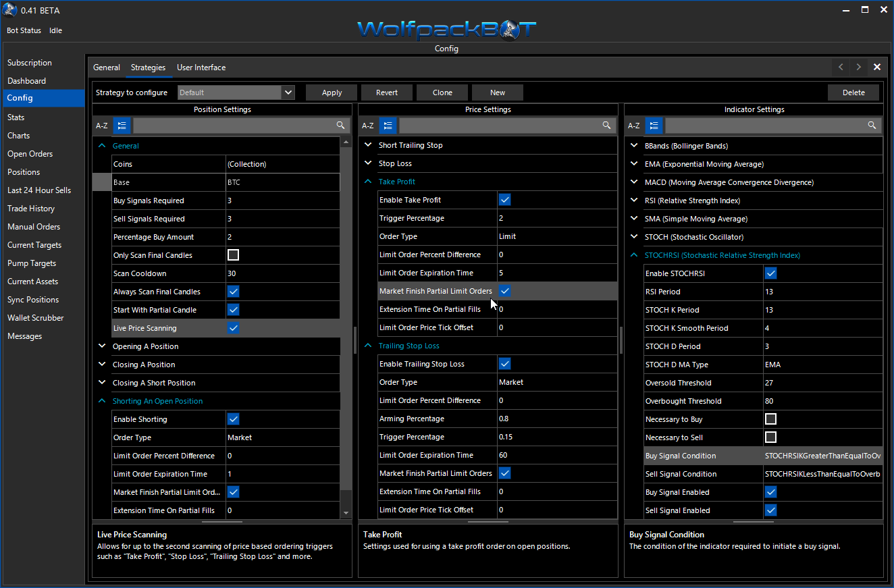Screen dimensions: 894x588
Task: Click categorized view icon in Price Settings
Action: click(x=388, y=126)
